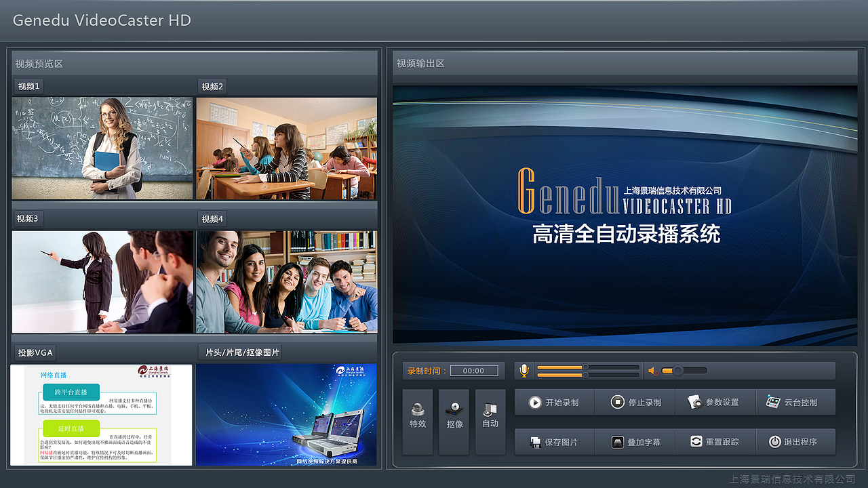Click the 投影VGA label
The width and height of the screenshot is (868, 488).
coord(35,352)
